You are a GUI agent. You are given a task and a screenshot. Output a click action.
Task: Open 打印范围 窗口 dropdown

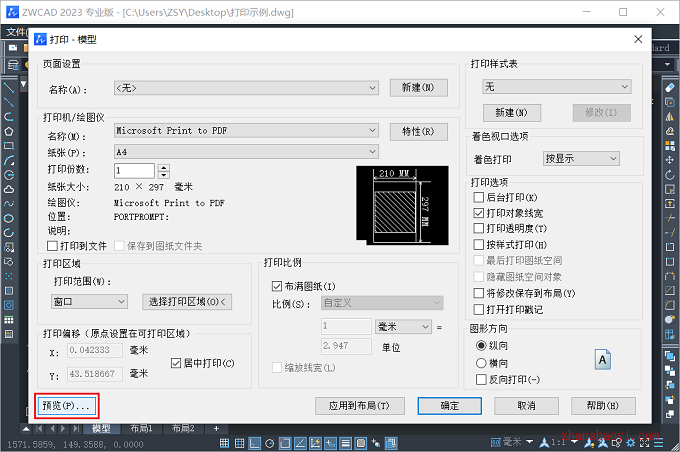pyautogui.click(x=89, y=301)
